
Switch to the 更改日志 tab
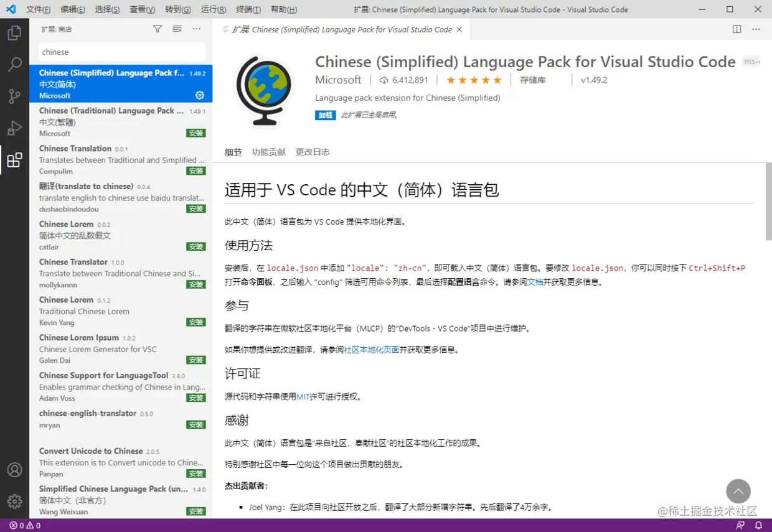pyautogui.click(x=313, y=152)
